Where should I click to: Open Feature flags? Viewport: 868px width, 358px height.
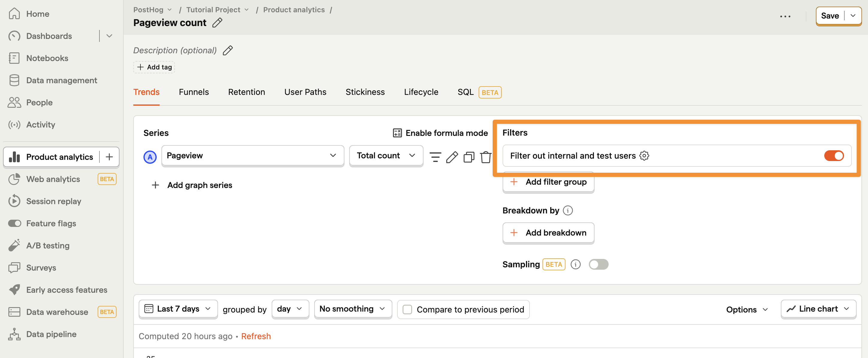[x=51, y=223]
